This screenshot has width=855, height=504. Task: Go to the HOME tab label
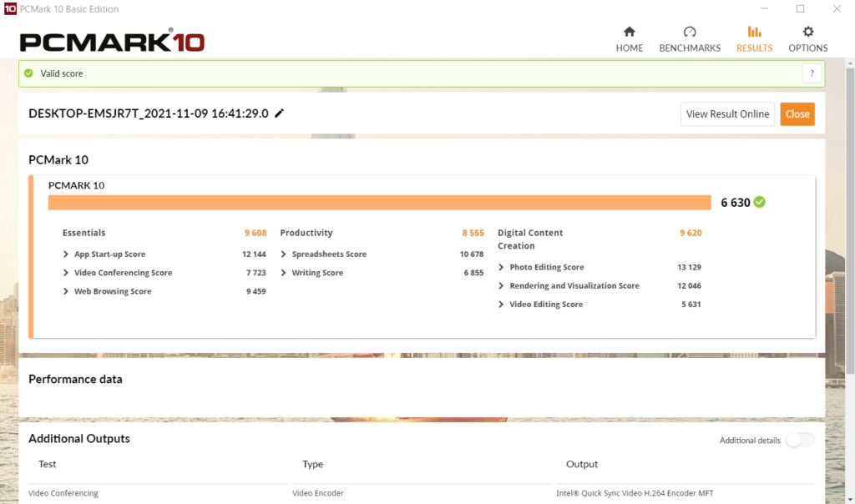pyautogui.click(x=630, y=48)
